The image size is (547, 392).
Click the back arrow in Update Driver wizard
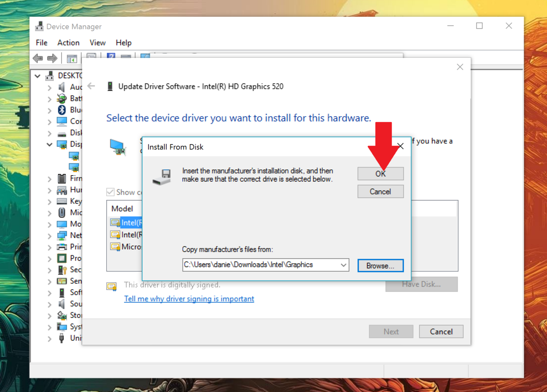pyautogui.click(x=91, y=86)
